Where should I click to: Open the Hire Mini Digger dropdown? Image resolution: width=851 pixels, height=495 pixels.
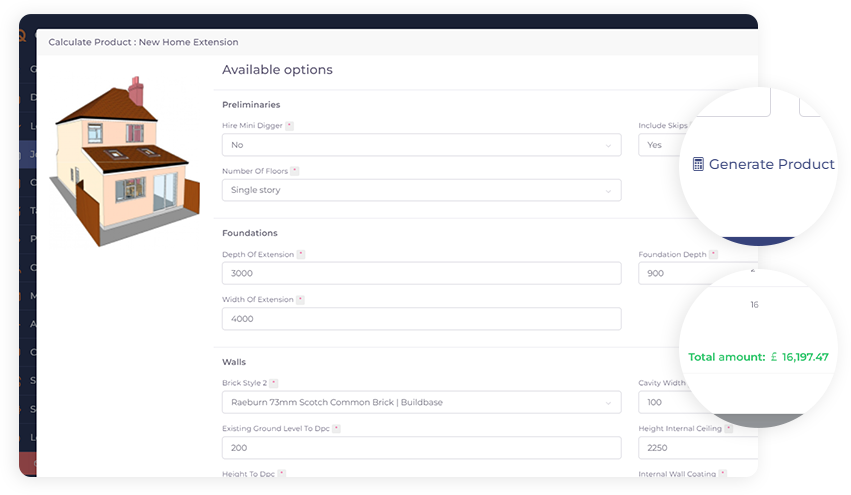click(420, 145)
